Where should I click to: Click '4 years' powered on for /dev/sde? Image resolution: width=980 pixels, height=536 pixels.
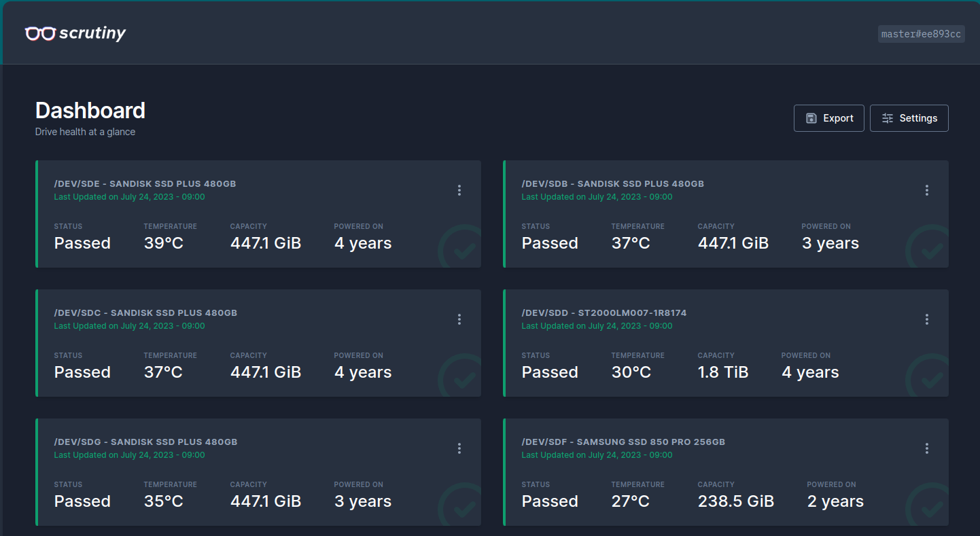363,243
